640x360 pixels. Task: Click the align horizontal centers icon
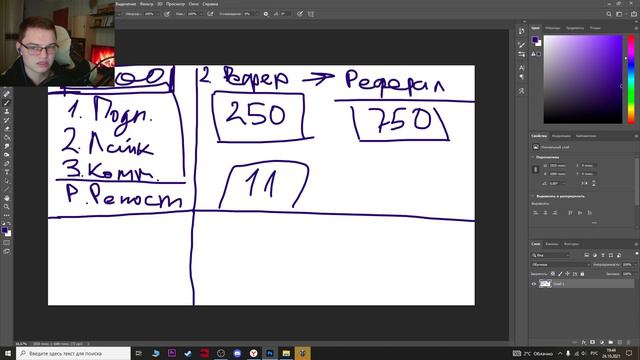tap(545, 213)
